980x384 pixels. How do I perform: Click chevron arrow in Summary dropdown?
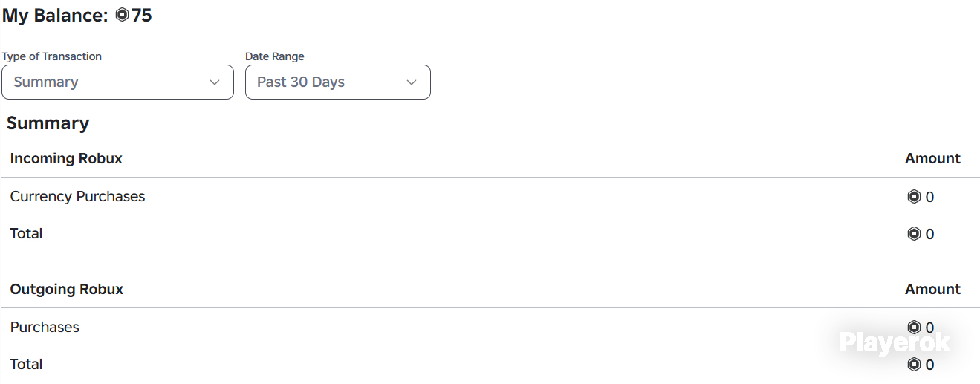click(x=215, y=82)
